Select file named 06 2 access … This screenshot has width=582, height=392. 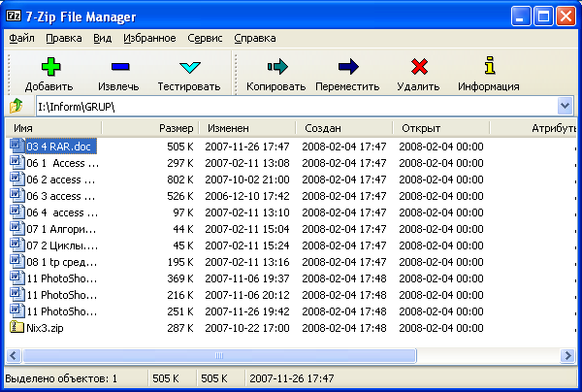coord(61,180)
